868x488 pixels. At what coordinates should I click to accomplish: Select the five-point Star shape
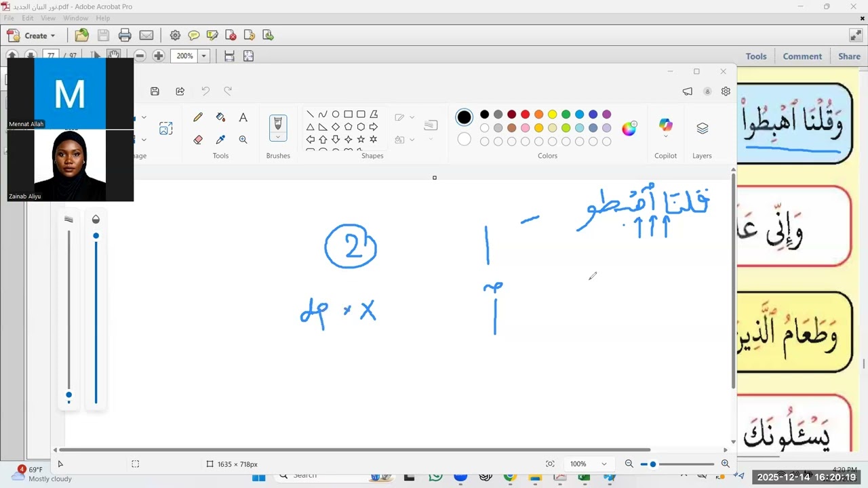pyautogui.click(x=361, y=140)
